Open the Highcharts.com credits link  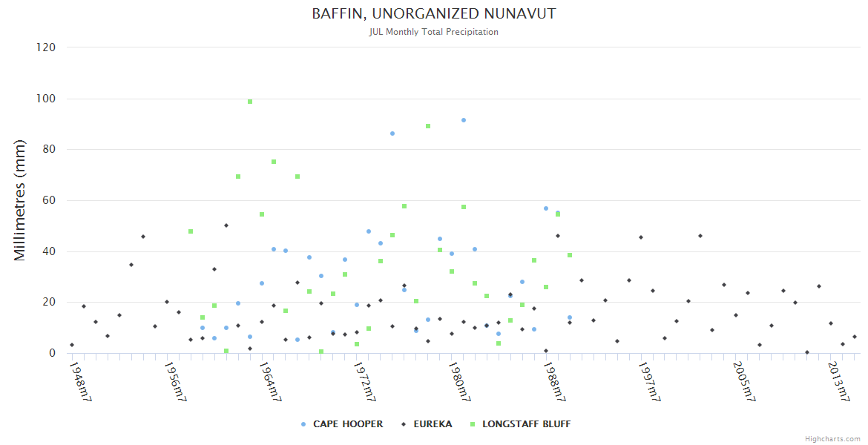point(832,439)
